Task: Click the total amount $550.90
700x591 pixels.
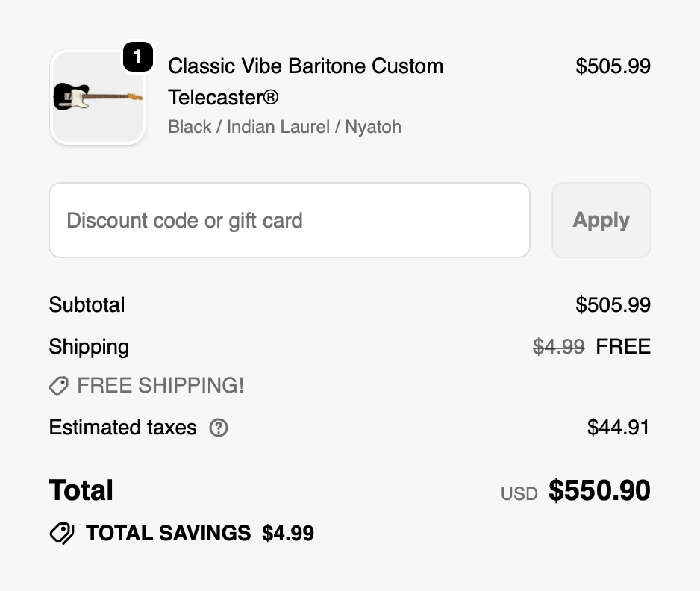Action: coord(599,490)
